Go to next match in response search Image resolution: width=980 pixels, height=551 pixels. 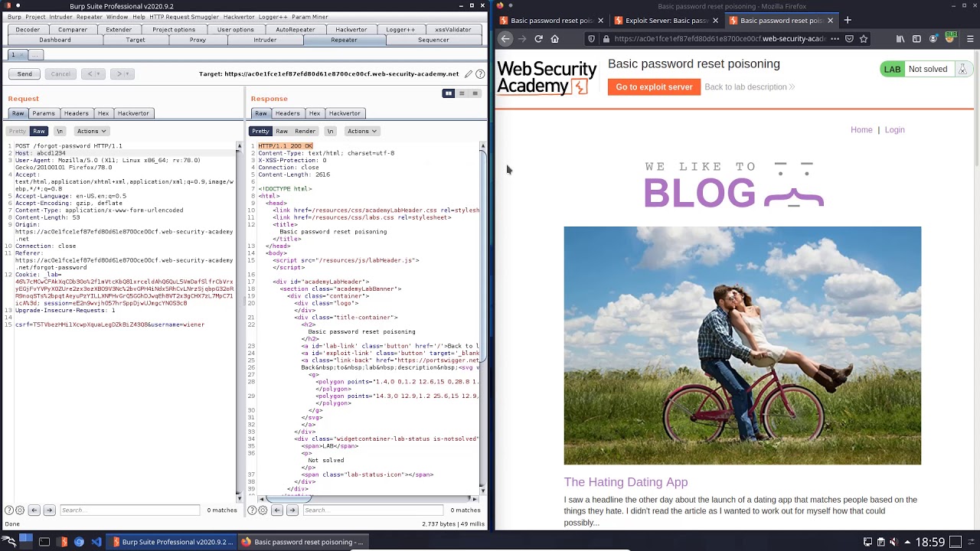pyautogui.click(x=292, y=510)
